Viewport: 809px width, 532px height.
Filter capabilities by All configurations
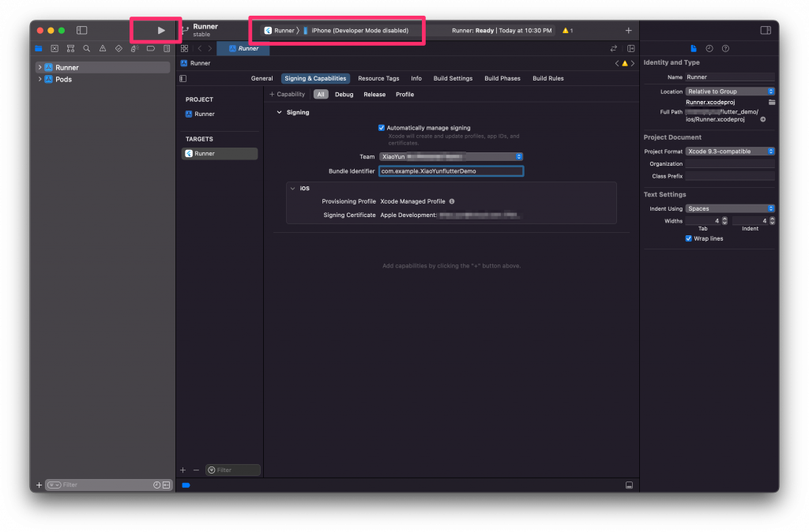point(321,95)
